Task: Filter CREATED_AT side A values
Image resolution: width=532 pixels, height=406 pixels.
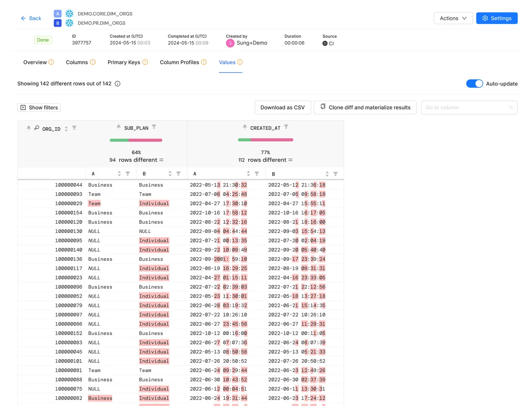Action: [x=257, y=173]
